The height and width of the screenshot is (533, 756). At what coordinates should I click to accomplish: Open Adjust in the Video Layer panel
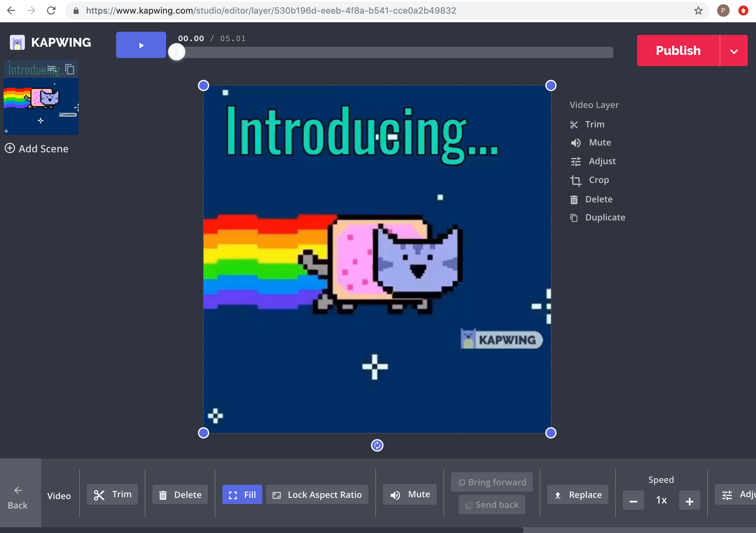pos(602,161)
